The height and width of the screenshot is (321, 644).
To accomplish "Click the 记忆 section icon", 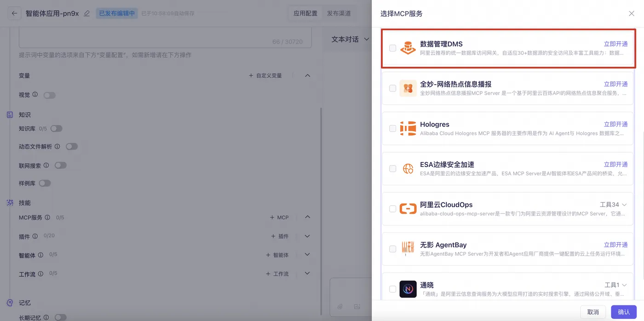I will coord(10,303).
